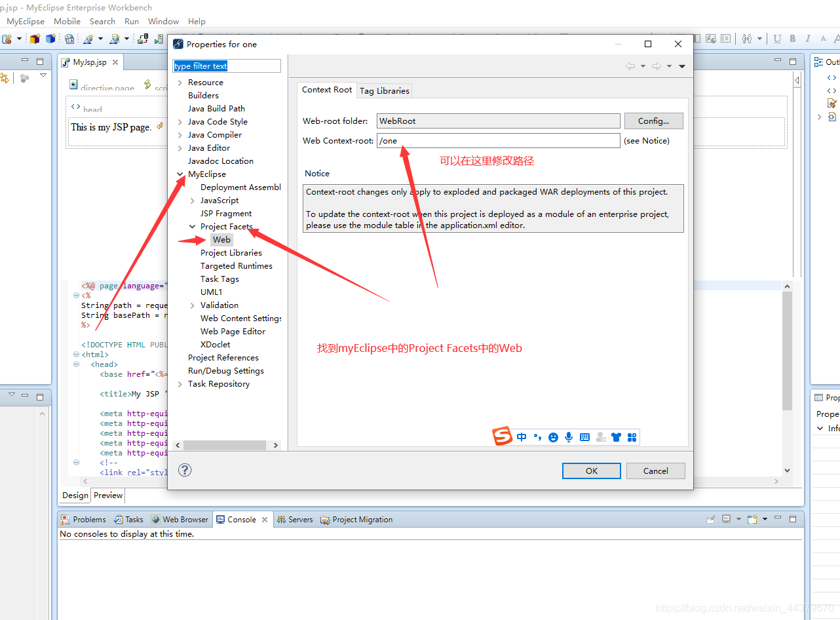Open the Web Browser view tab
Screen dimensions: 840x620
pyautogui.click(x=180, y=520)
